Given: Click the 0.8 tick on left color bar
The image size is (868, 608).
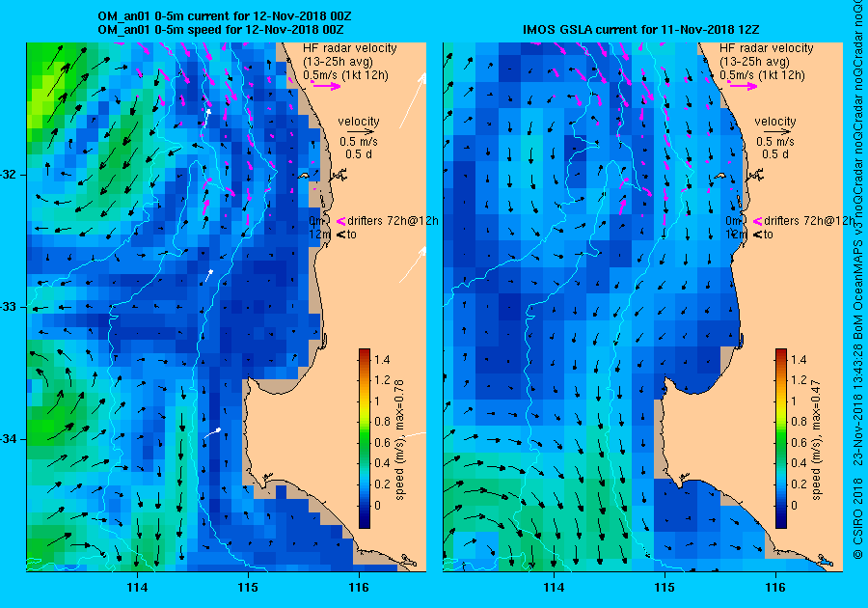Looking at the screenshot, I should click(x=382, y=422).
